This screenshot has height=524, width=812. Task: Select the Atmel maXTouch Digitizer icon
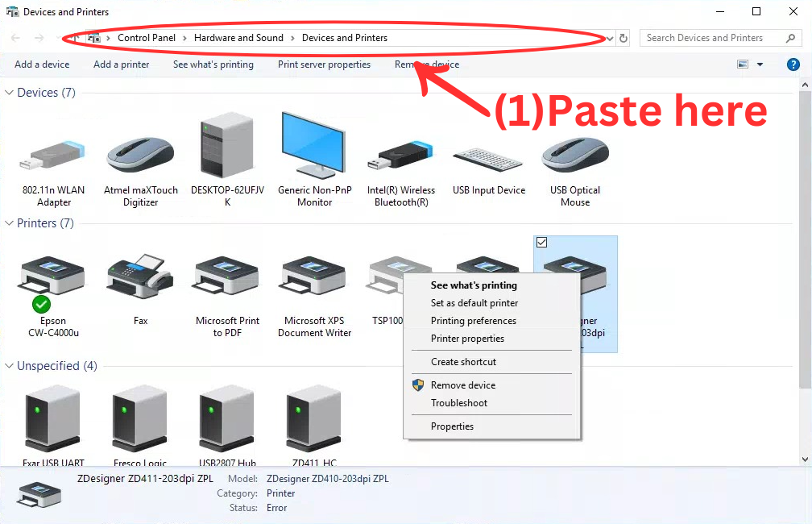140,155
